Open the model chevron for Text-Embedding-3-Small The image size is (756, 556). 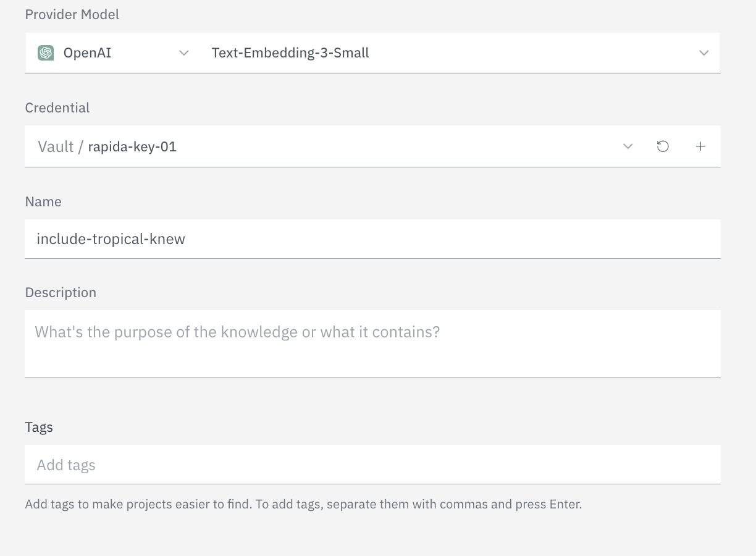(703, 53)
